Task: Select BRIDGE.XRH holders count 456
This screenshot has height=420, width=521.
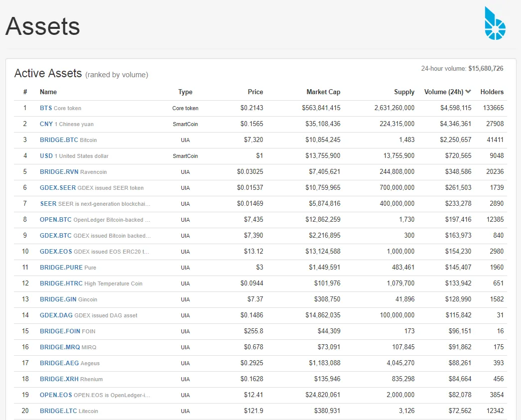Action: coord(499,379)
